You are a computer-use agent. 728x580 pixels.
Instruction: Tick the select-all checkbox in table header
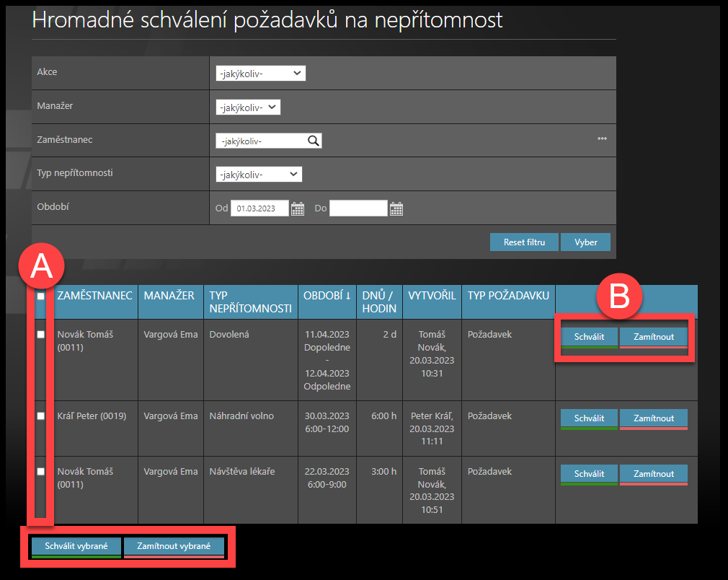(41, 296)
